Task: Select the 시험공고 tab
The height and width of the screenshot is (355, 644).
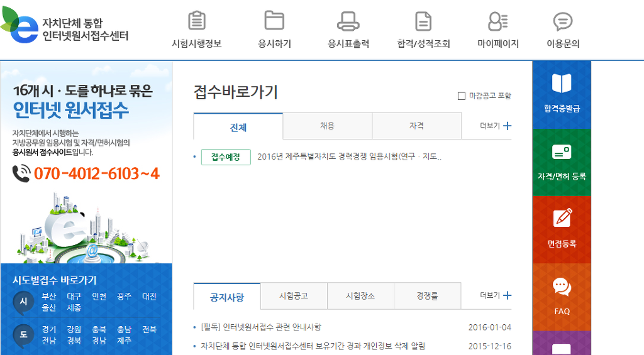Action: 294,295
